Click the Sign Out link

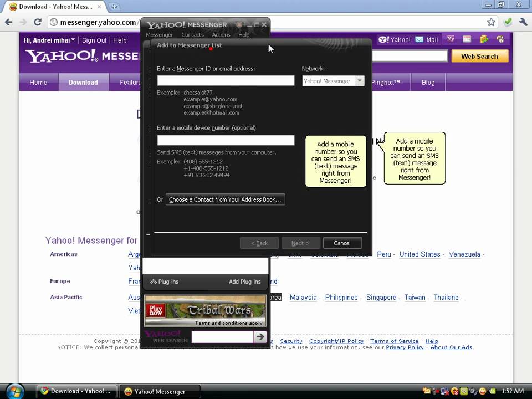[x=94, y=40]
